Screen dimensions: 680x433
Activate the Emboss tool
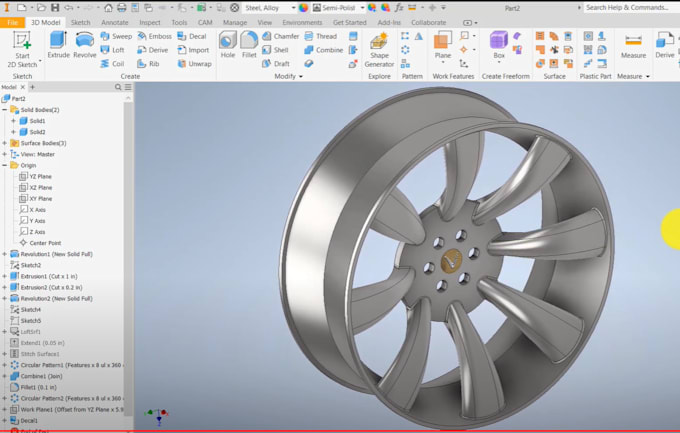point(154,36)
